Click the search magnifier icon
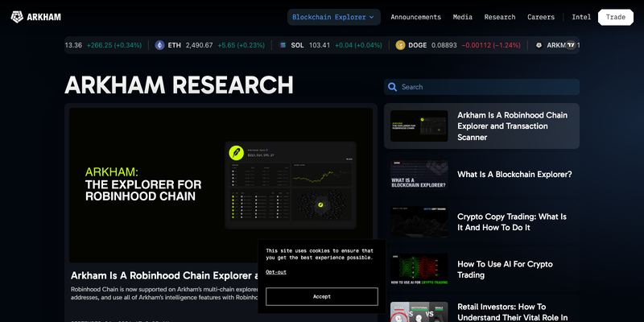Viewport: 644px width, 322px height. click(392, 87)
